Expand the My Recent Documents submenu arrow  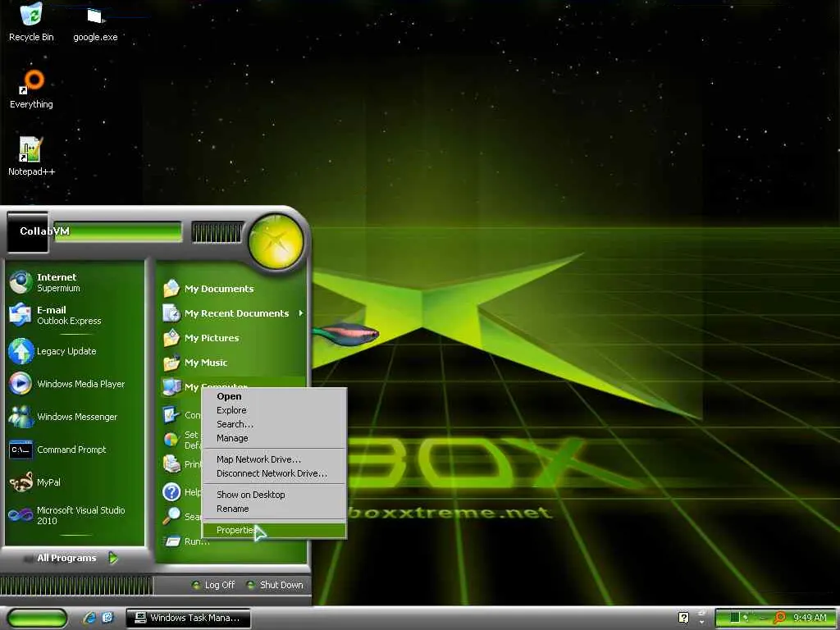point(301,313)
